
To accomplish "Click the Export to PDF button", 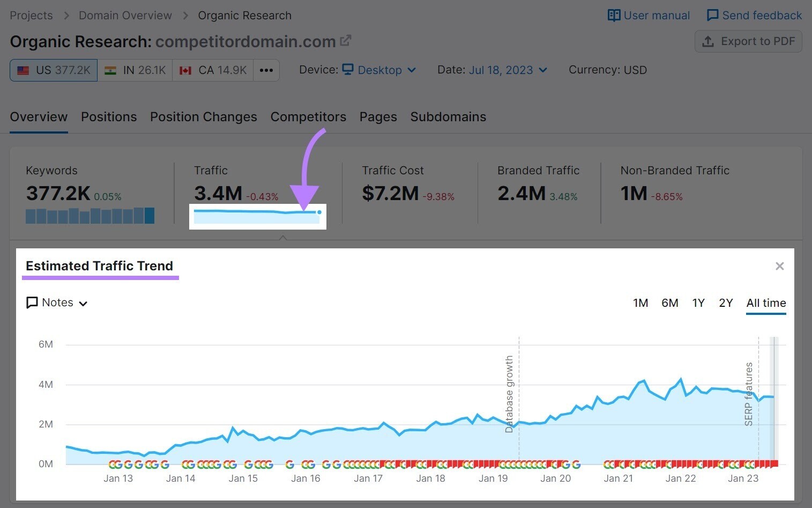I will coord(748,41).
